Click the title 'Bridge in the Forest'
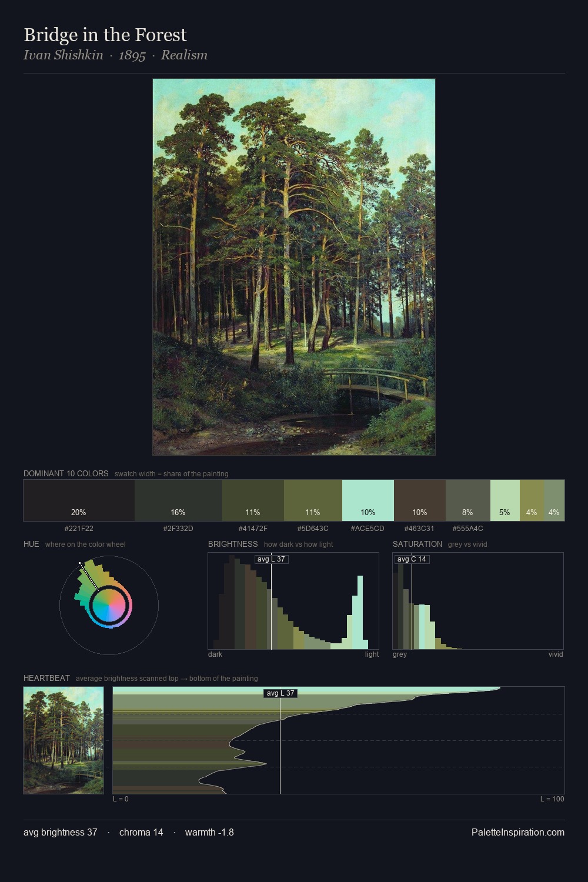 105,35
